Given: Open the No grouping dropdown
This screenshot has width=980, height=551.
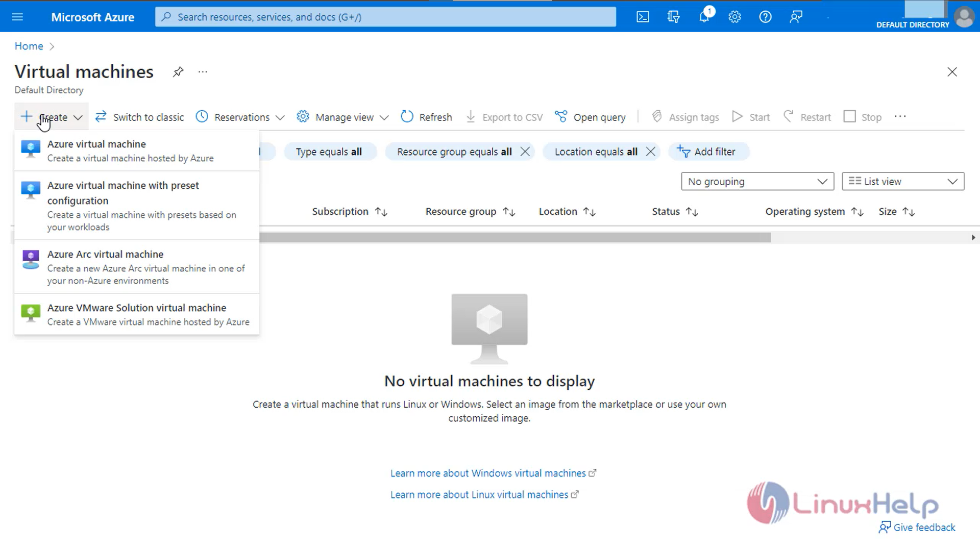Looking at the screenshot, I should (757, 181).
